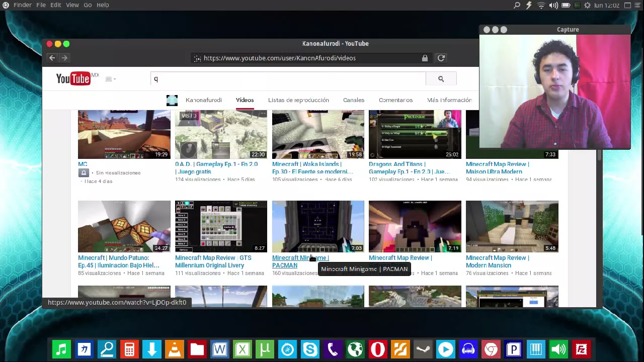Click the PACMAN video thumbnail 7:03
This screenshot has height=362, width=644.
point(318,226)
